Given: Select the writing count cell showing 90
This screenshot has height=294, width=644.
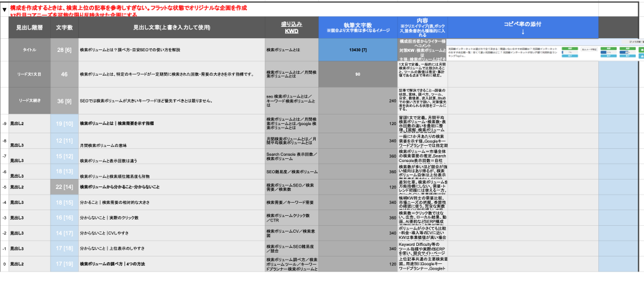Looking at the screenshot, I should pyautogui.click(x=358, y=74).
